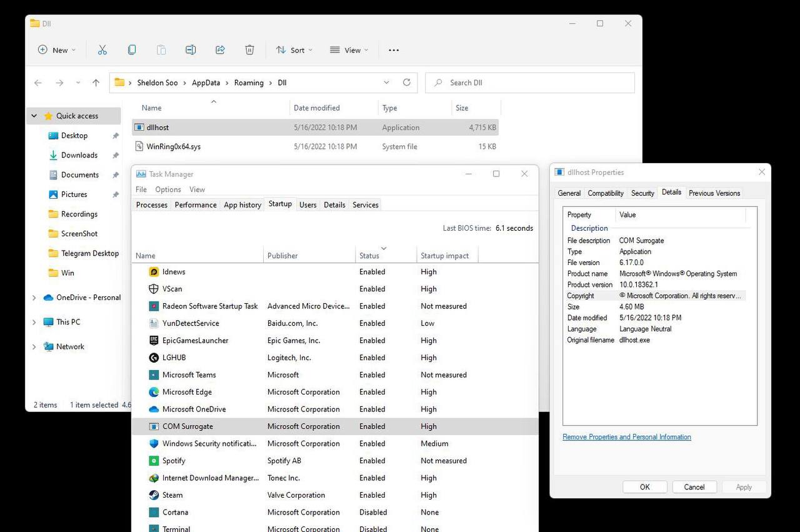Open the See more three-dots menu

394,50
